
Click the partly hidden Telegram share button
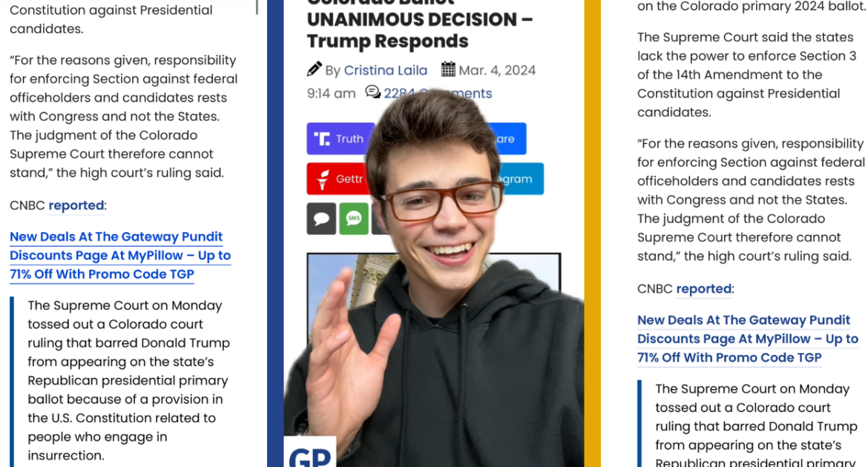click(520, 179)
